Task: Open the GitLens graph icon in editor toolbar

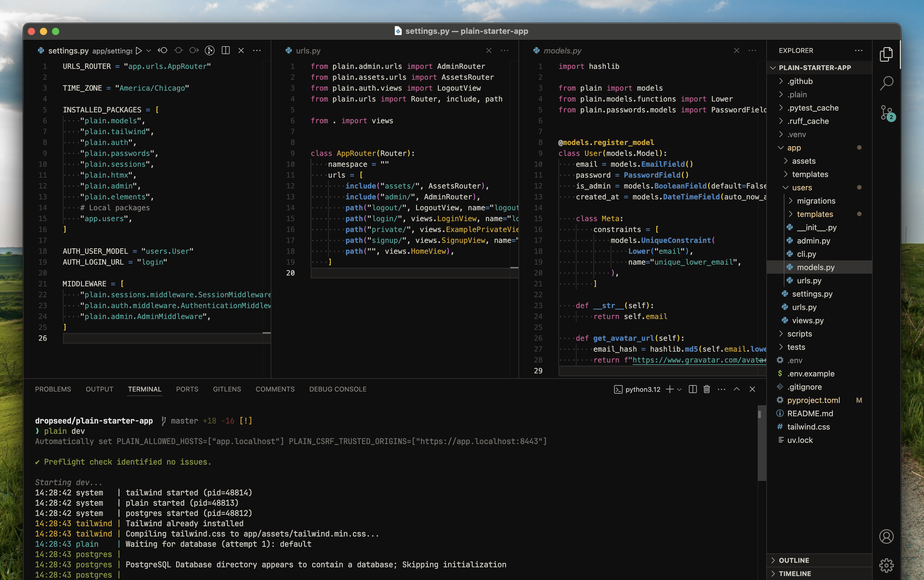Action: [x=209, y=50]
